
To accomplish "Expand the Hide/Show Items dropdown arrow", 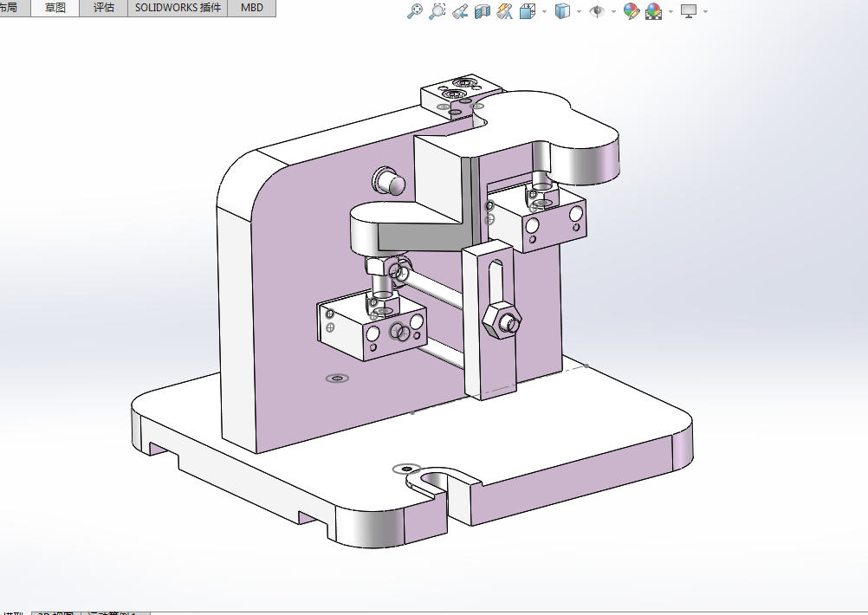I will click(614, 11).
